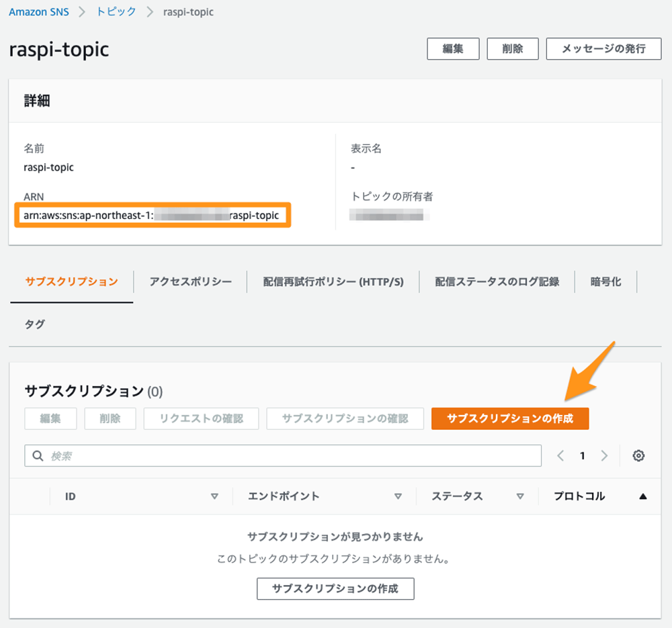Navigate to the Amazon SNS breadcrumb link
The height and width of the screenshot is (628, 672).
(x=38, y=11)
